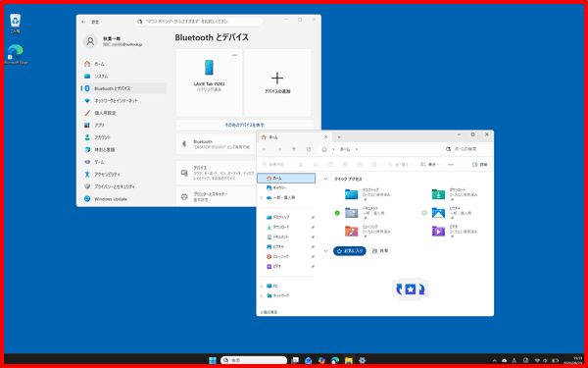Toggle the 詳細 details pane
The image size is (588, 368).
480,165
